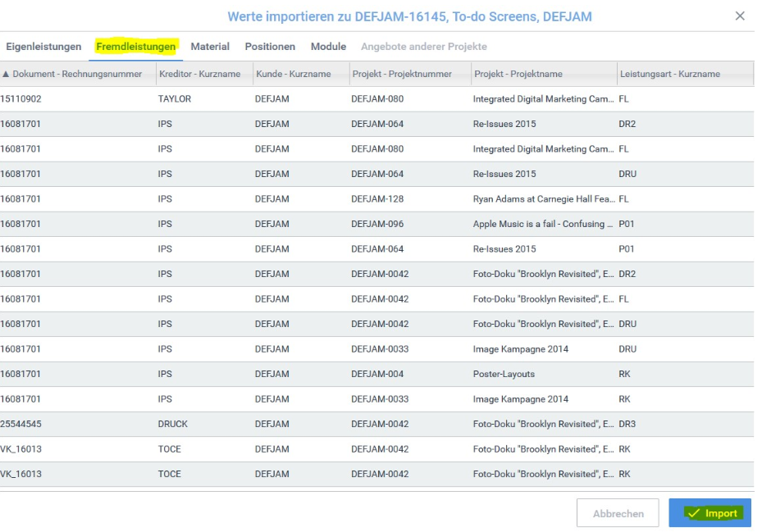Screen dimensions: 762x532
Task: Switch to the Eigenleistungen tab
Action: click(43, 47)
